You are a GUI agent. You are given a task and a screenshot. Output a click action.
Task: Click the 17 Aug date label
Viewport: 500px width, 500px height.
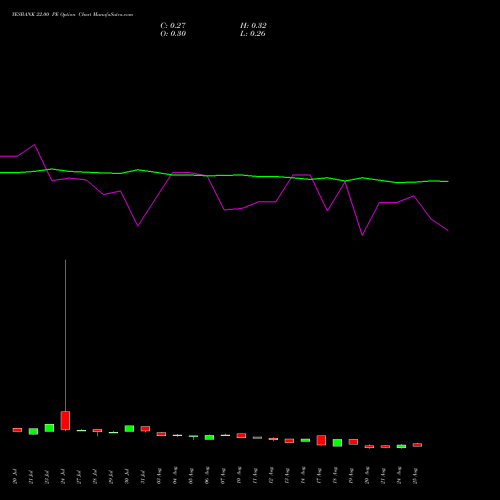tap(319, 476)
